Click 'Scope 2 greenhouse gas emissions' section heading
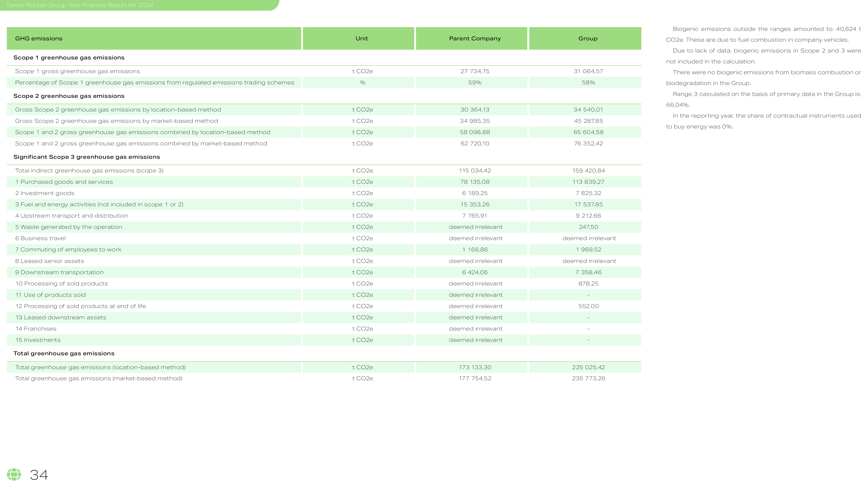 (x=69, y=96)
